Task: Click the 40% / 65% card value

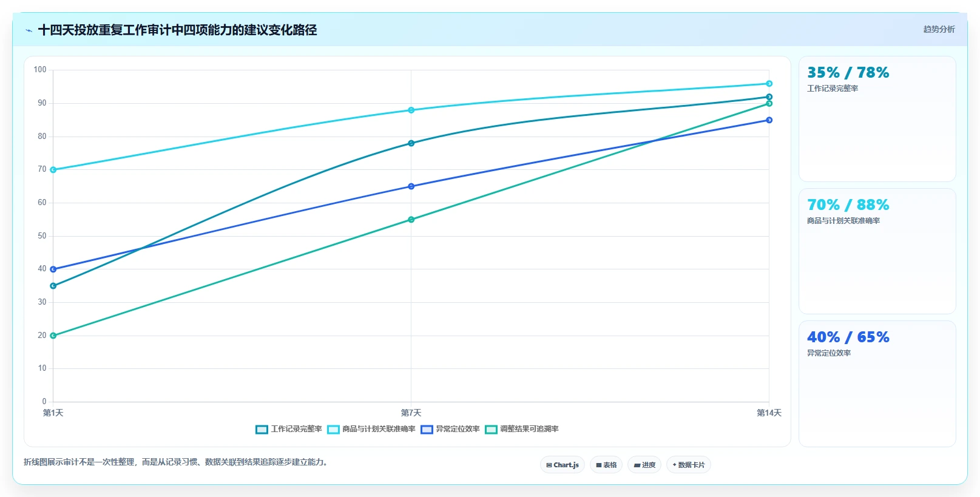Action: (848, 337)
